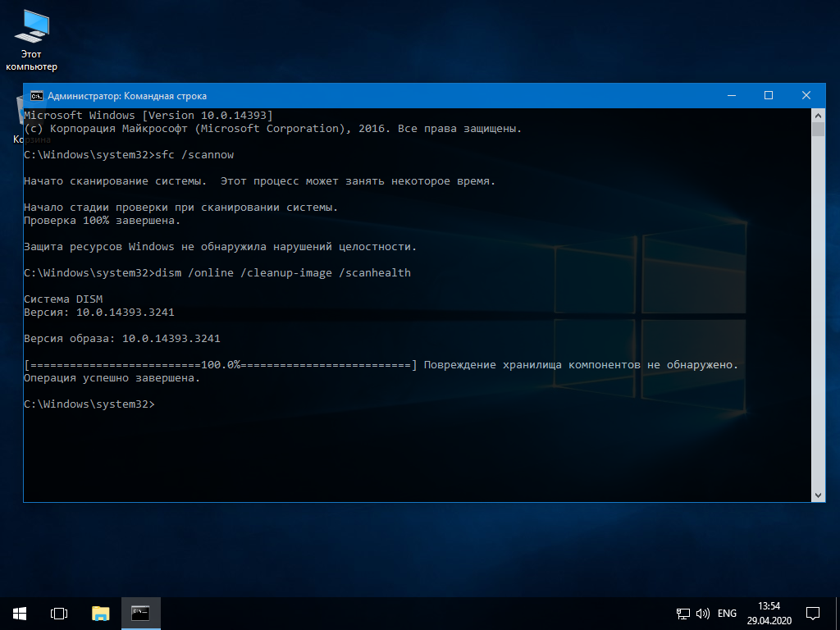Screen dimensions: 840x630
Task: Open Task View from the taskbar
Action: pyautogui.click(x=59, y=613)
